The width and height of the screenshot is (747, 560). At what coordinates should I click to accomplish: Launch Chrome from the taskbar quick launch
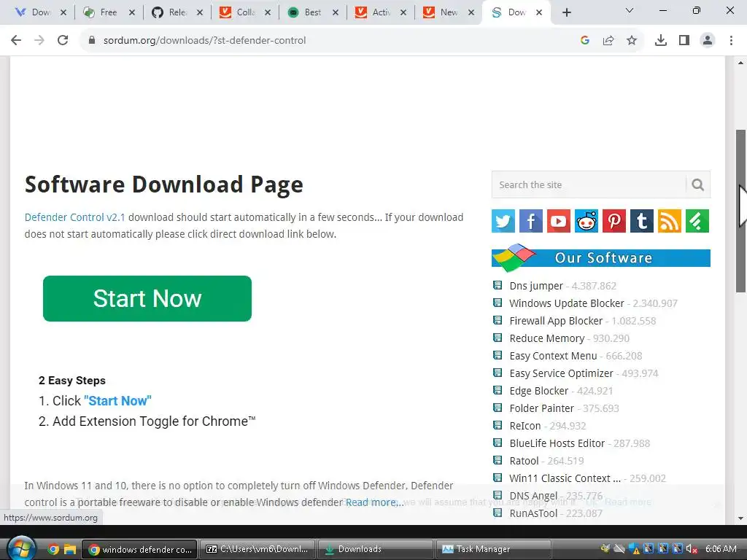[x=54, y=550]
